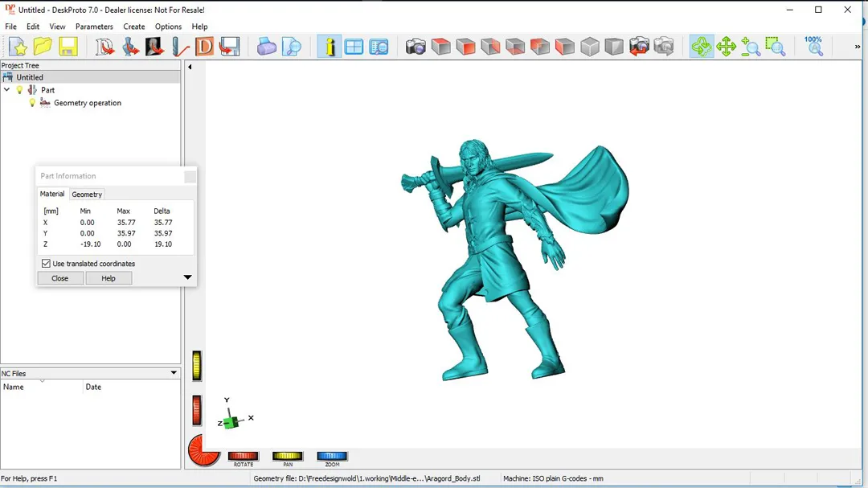Open the Options menu
The height and width of the screenshot is (488, 868).
pyautogui.click(x=168, y=27)
